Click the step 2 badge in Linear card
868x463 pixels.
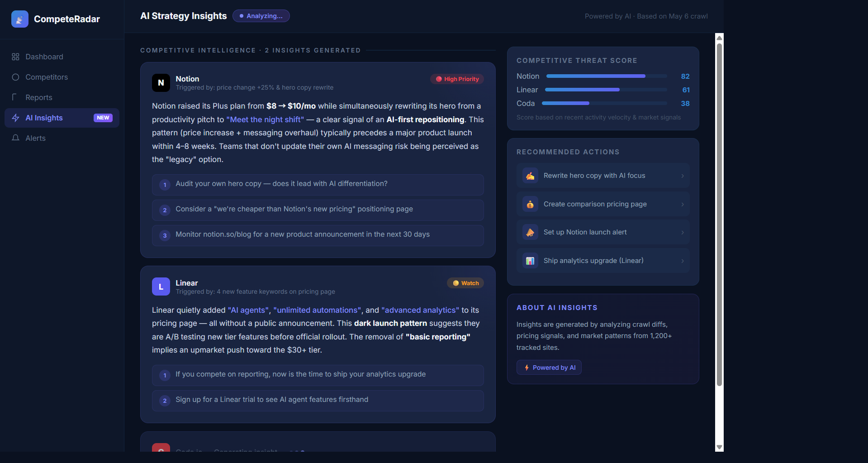[x=165, y=401]
